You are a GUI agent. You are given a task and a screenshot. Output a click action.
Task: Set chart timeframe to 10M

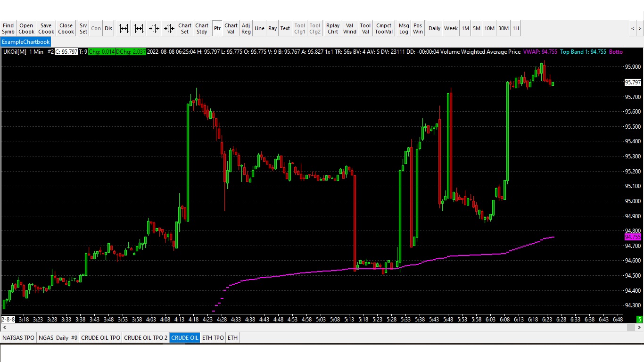[x=489, y=29]
